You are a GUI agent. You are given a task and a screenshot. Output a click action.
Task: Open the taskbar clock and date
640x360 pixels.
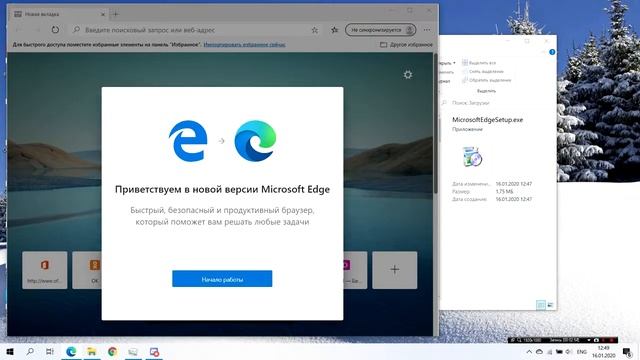coord(604,352)
